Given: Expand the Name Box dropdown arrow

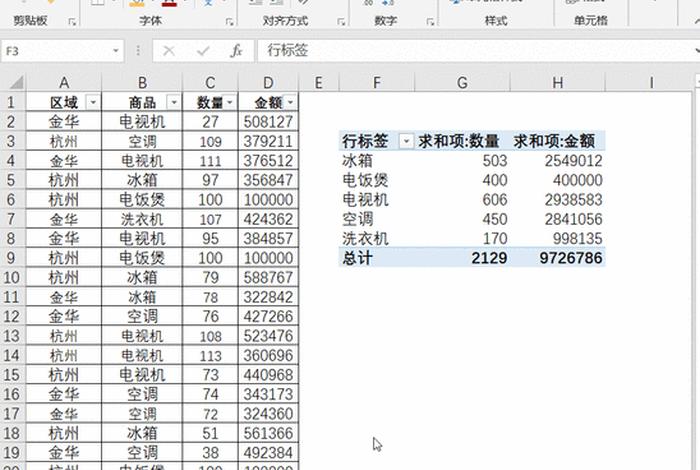Looking at the screenshot, I should pyautogui.click(x=116, y=51).
